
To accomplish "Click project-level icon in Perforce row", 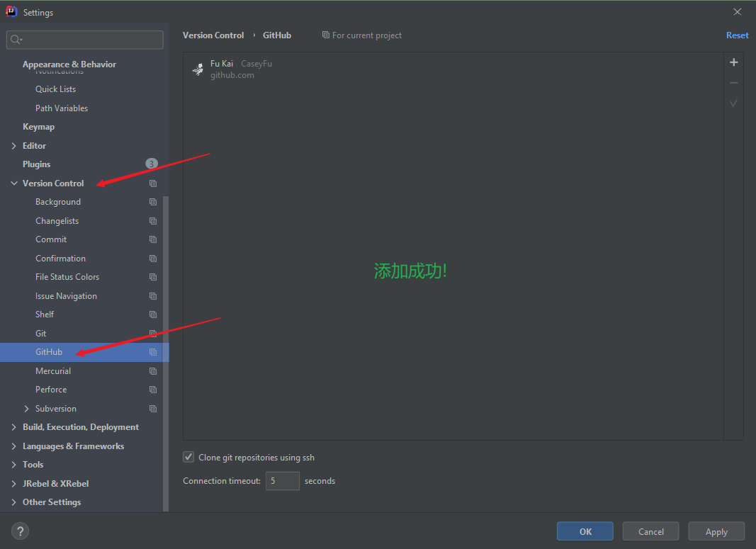I will click(x=153, y=390).
